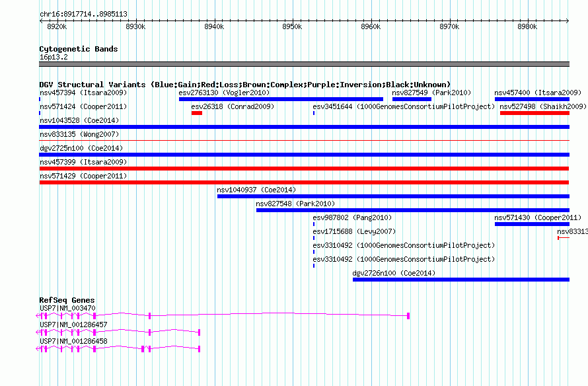This screenshot has width=588, height=386.
Task: Click the dgv2726n100 (Coe2014) label text
Action: point(394,273)
